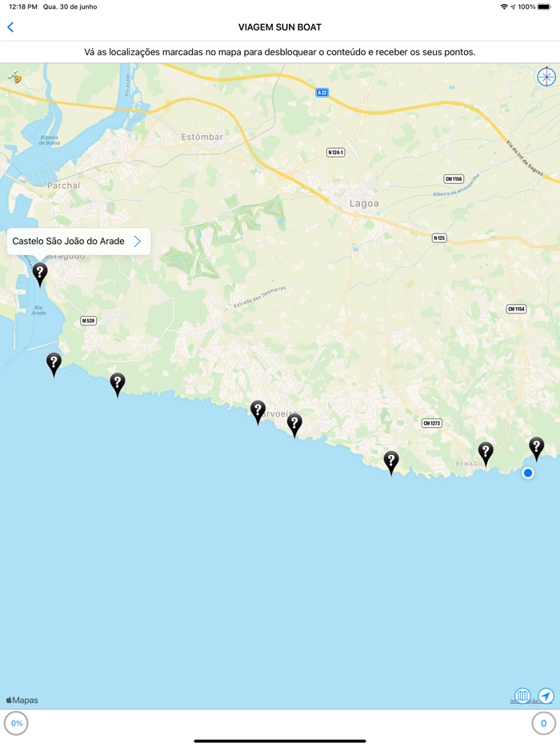Tap the 0% progress circle
This screenshot has height=747, width=560.
[17, 723]
